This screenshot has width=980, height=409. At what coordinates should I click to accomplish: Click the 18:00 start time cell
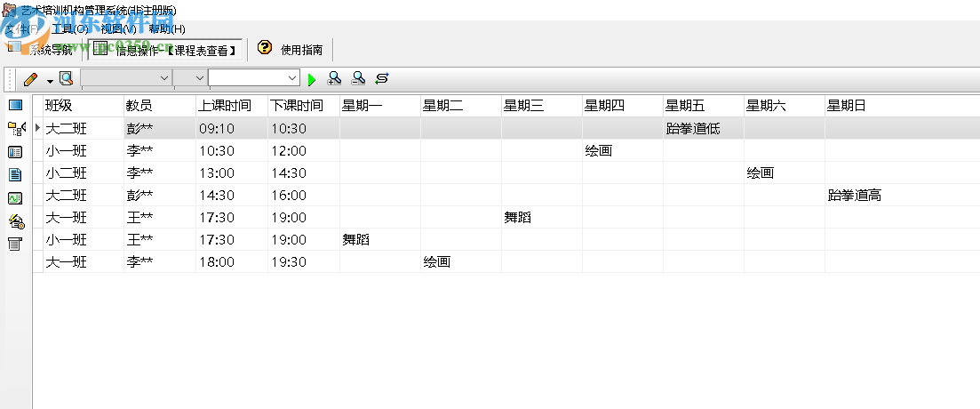click(232, 262)
